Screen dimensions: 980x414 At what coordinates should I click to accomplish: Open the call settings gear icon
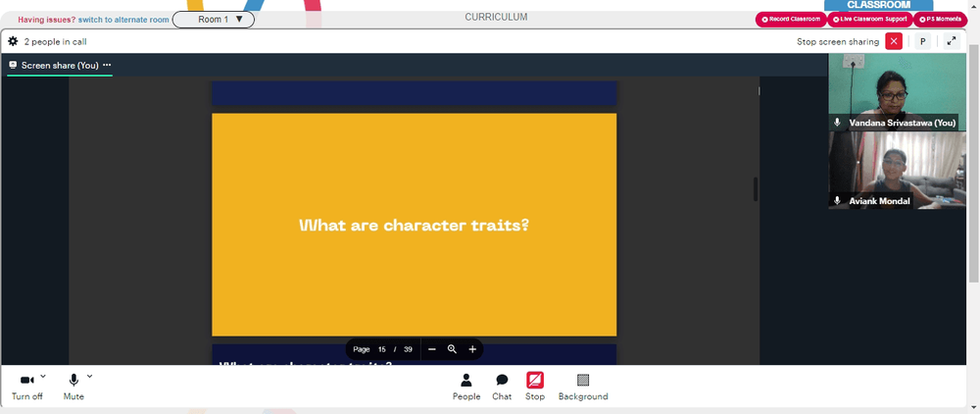point(13,42)
